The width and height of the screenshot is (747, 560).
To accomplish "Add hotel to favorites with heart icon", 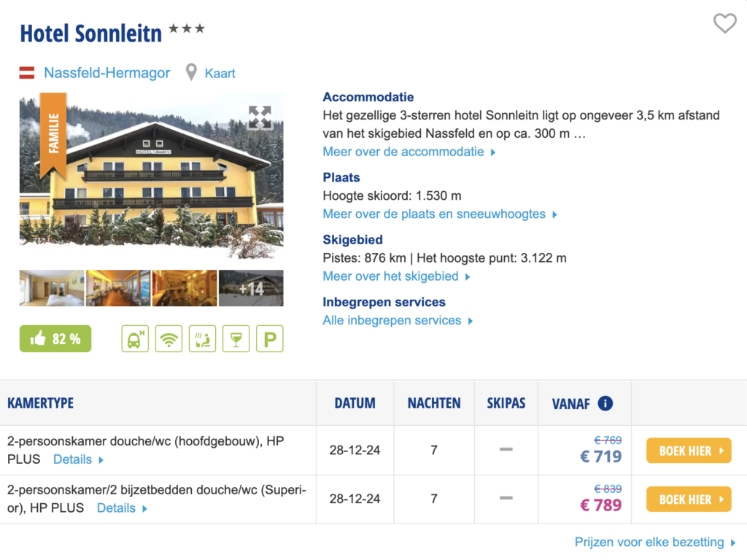I will [724, 24].
